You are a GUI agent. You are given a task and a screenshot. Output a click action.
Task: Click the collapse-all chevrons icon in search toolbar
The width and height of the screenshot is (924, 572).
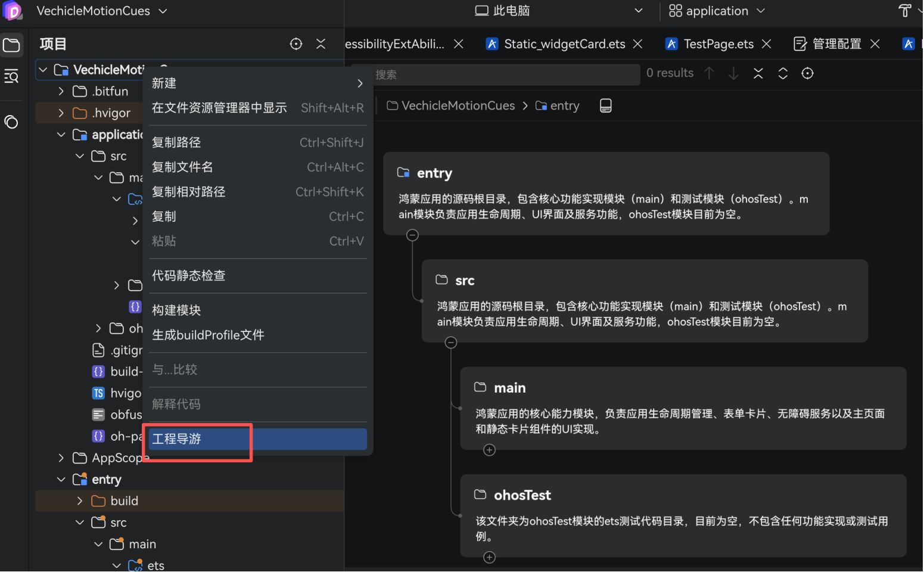tap(758, 73)
